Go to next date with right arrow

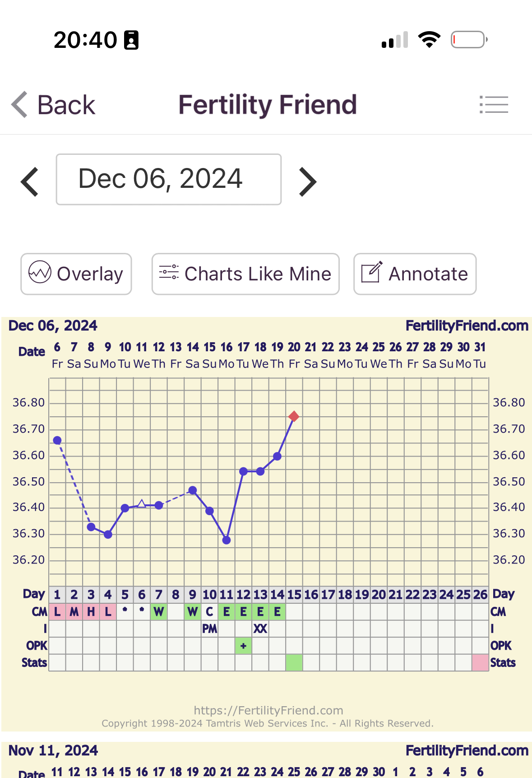[x=308, y=182]
